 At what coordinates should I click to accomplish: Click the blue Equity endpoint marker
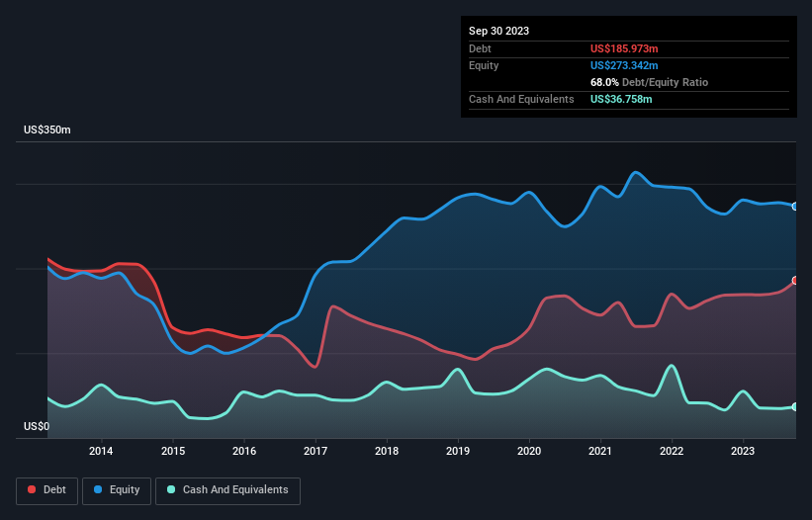795,207
